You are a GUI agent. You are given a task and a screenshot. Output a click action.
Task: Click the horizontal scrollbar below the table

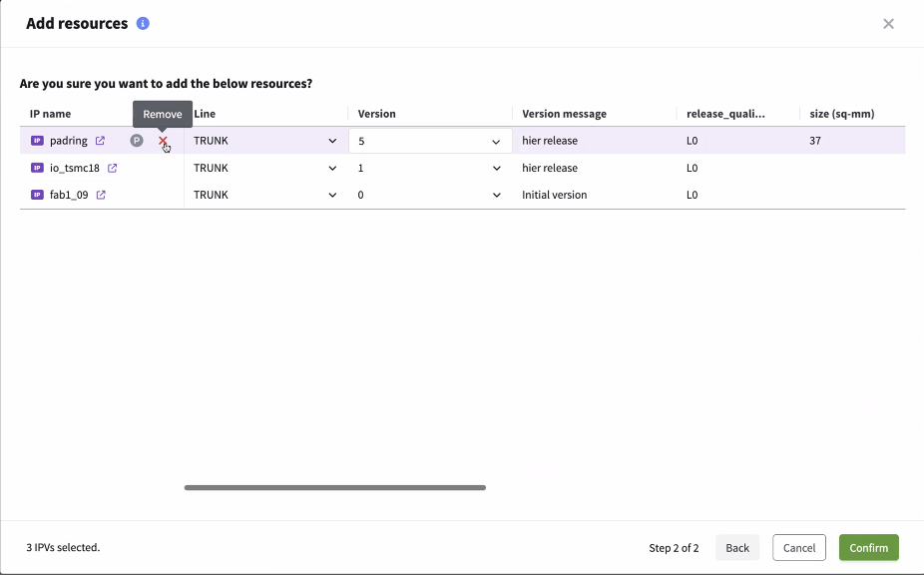point(334,487)
